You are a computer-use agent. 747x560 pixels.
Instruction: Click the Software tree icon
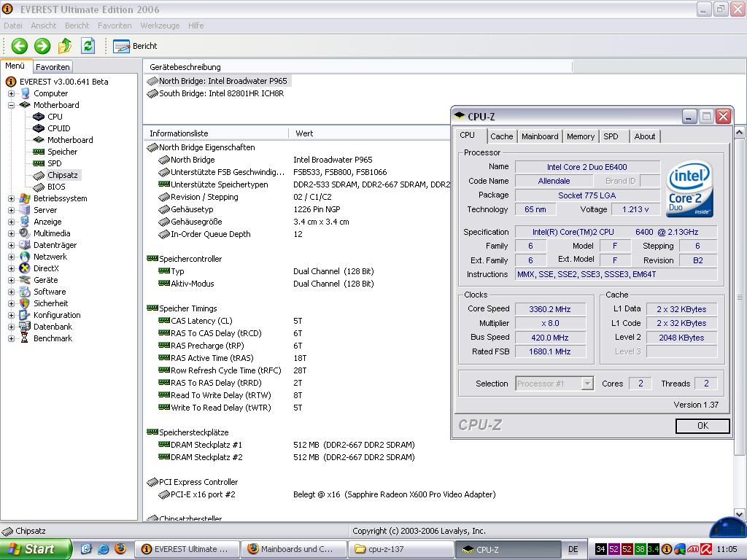[25, 292]
